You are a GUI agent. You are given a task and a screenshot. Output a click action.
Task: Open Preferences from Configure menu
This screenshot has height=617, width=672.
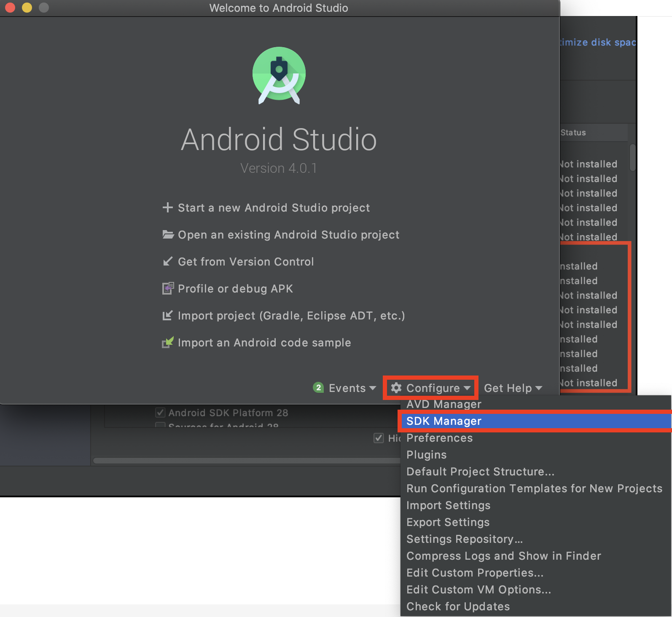tap(535, 438)
